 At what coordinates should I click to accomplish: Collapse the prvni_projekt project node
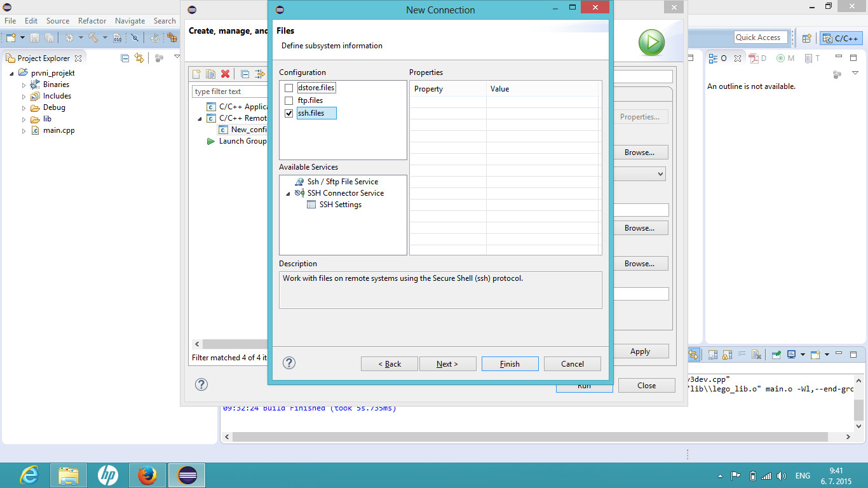coord(12,74)
